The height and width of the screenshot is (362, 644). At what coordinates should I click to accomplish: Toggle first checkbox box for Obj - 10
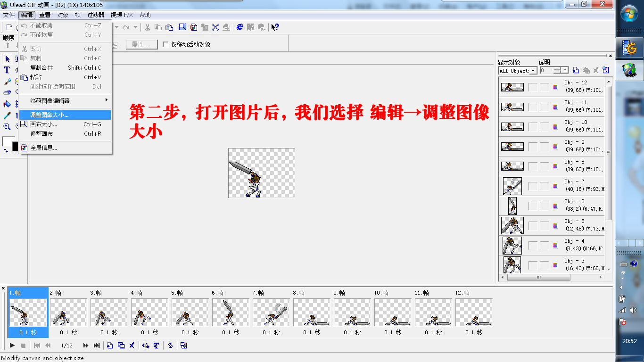[x=533, y=127]
